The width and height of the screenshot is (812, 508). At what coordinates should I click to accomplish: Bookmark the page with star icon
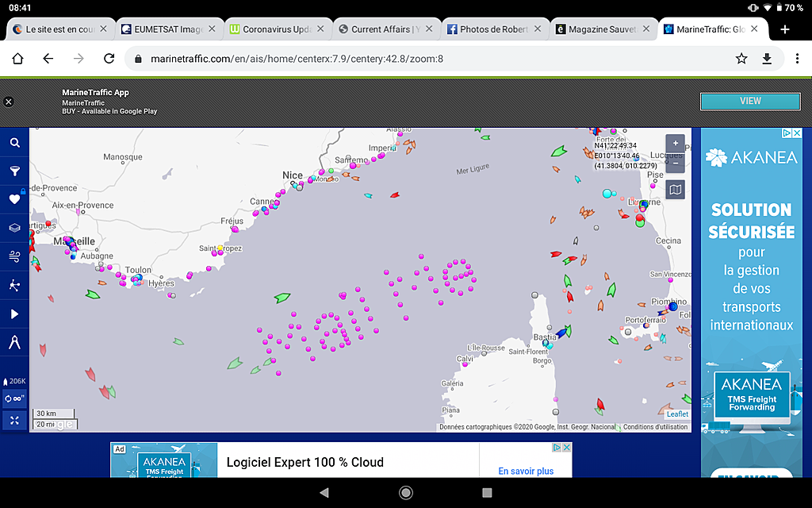click(x=741, y=59)
